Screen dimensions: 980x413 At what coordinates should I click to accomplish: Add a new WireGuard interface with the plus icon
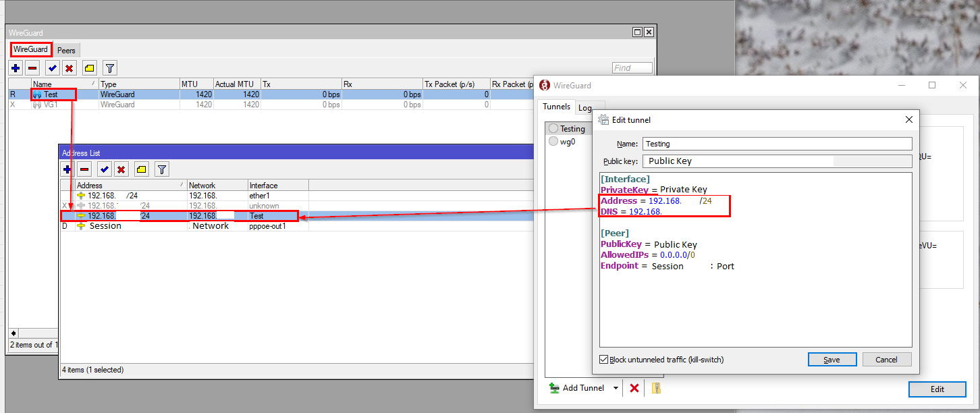click(16, 68)
